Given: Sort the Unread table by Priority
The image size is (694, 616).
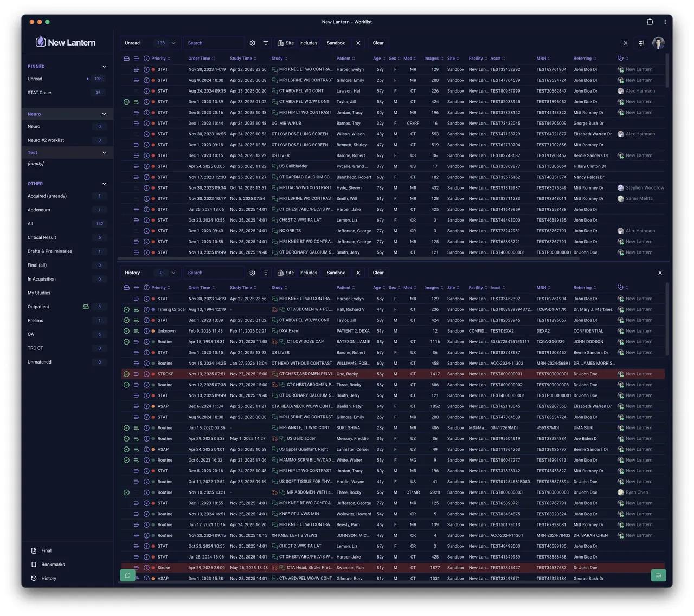Looking at the screenshot, I should coord(160,59).
